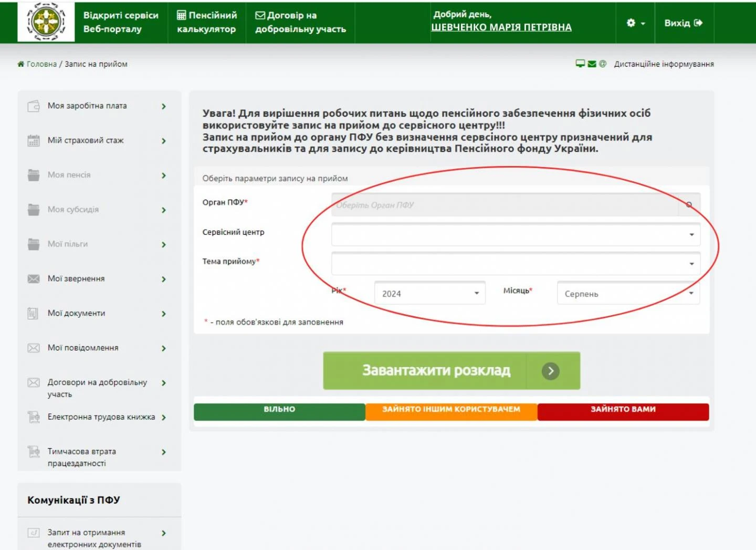756x550 pixels.
Task: Click the wallet icon beside Моя заробітна плата
Action: pyautogui.click(x=34, y=106)
